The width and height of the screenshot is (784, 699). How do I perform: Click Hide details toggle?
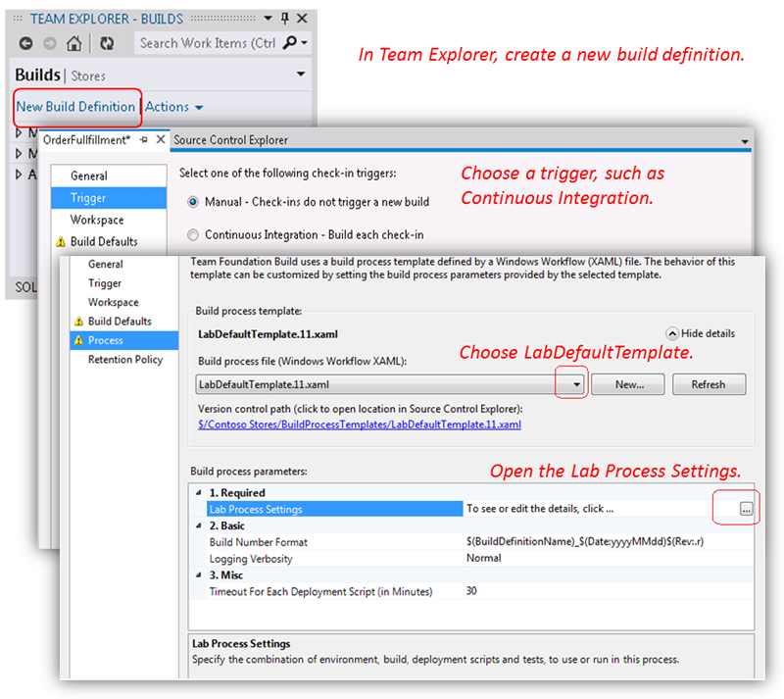pos(701,333)
